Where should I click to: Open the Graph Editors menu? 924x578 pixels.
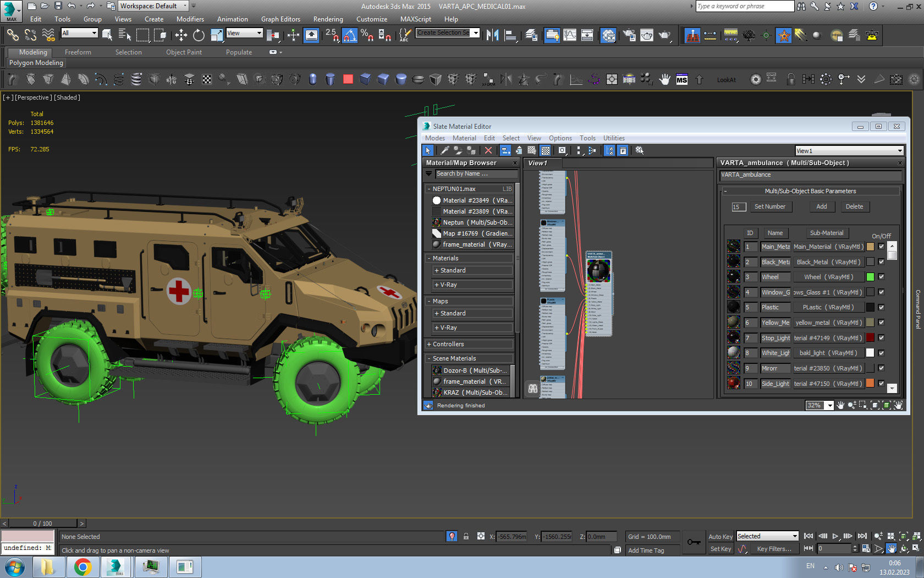[x=280, y=19]
